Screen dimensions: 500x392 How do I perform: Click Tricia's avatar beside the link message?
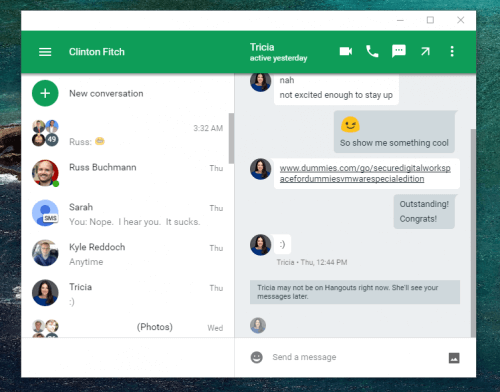coord(260,169)
